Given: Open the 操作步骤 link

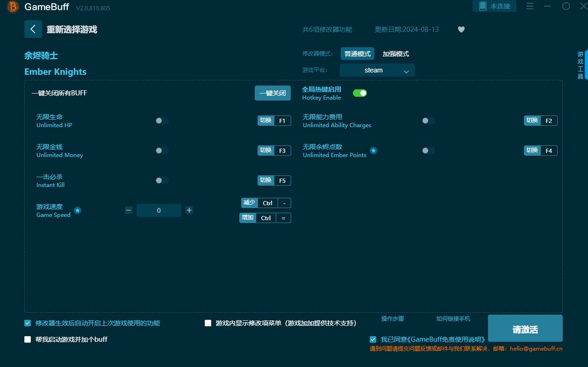Looking at the screenshot, I should coord(393,319).
